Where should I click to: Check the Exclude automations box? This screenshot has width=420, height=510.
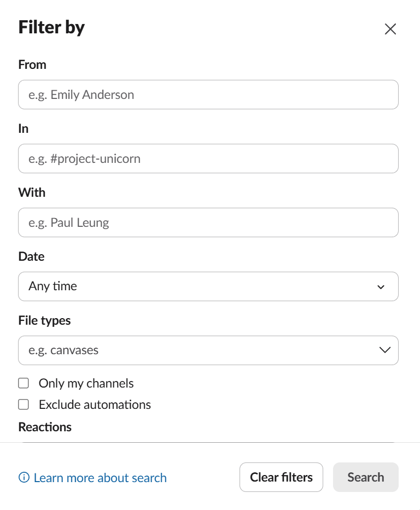(x=24, y=405)
